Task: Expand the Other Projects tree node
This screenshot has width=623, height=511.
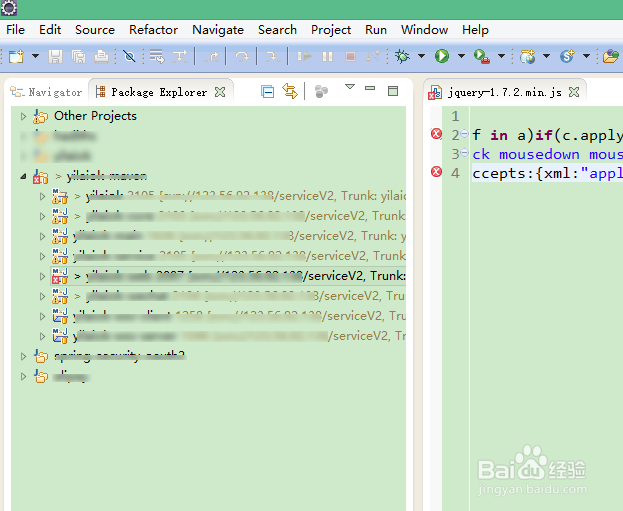Action: click(x=23, y=116)
